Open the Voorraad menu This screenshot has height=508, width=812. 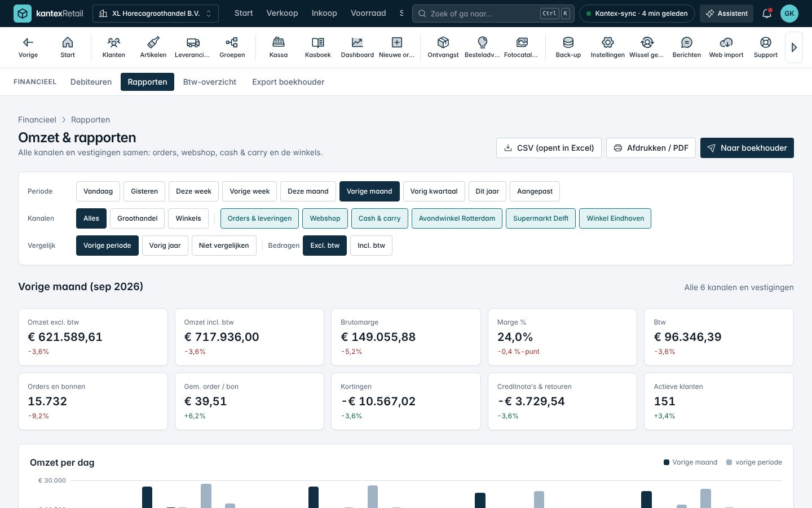pos(368,13)
